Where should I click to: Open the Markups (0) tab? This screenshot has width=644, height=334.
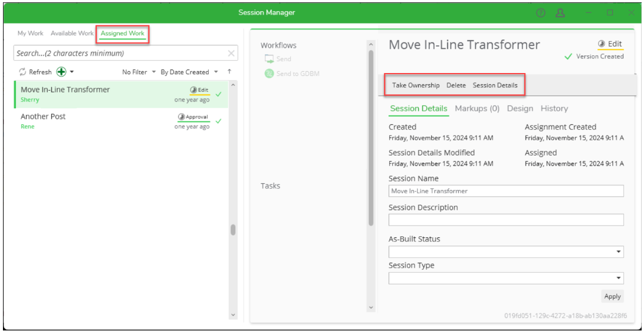click(477, 109)
